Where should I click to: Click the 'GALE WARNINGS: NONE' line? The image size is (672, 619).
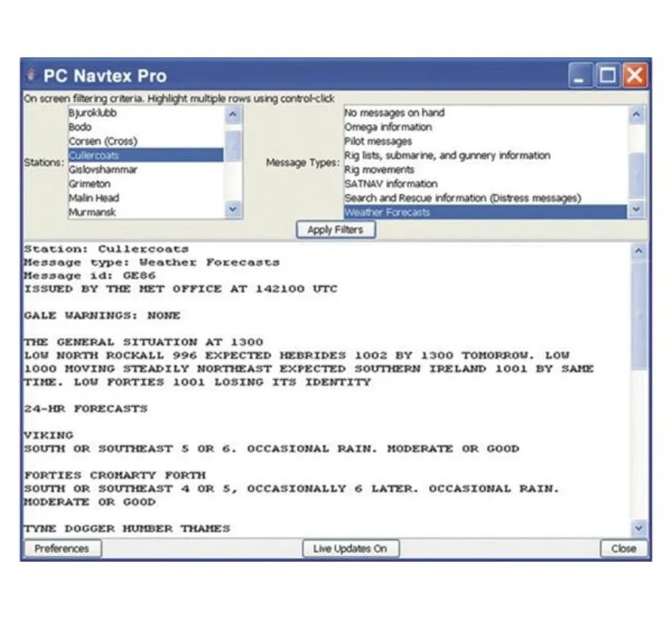[102, 316]
